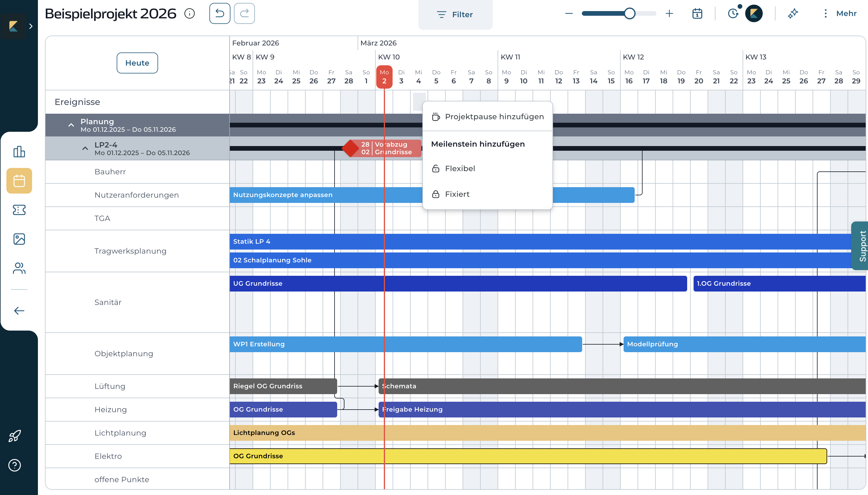Screen dimensions: 868x495
Task: Click the rocket icon in sidebar
Action: click(15, 436)
